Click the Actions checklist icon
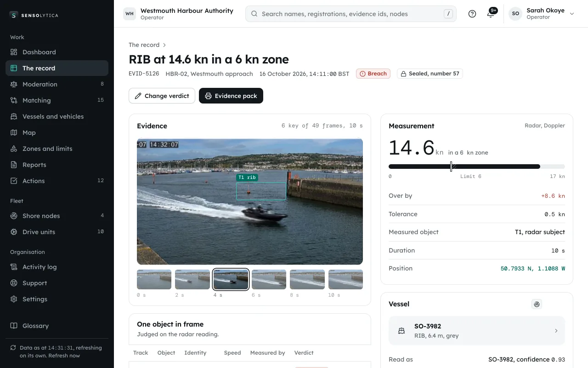The height and width of the screenshot is (368, 588). (x=14, y=181)
